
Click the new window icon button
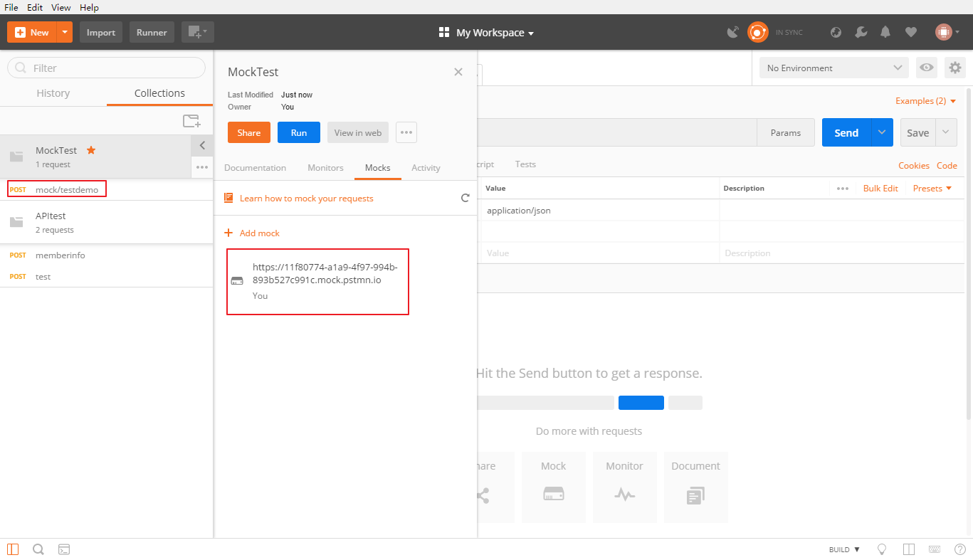197,32
